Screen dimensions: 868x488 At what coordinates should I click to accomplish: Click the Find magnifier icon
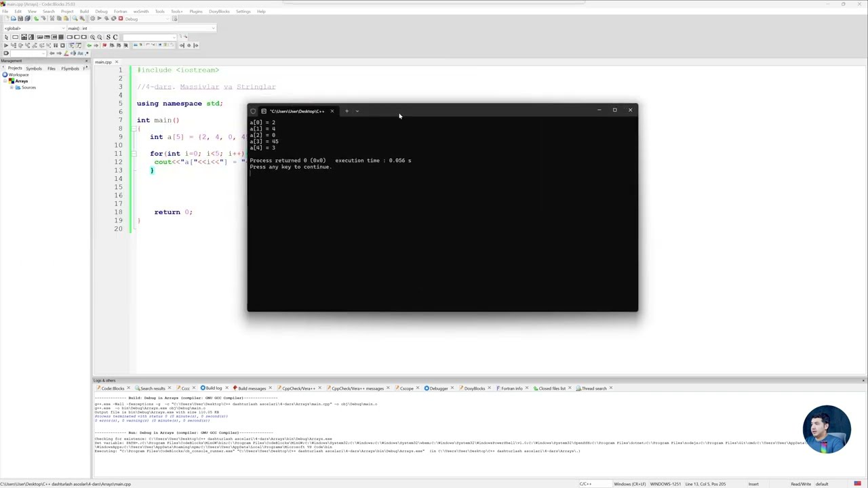point(75,18)
